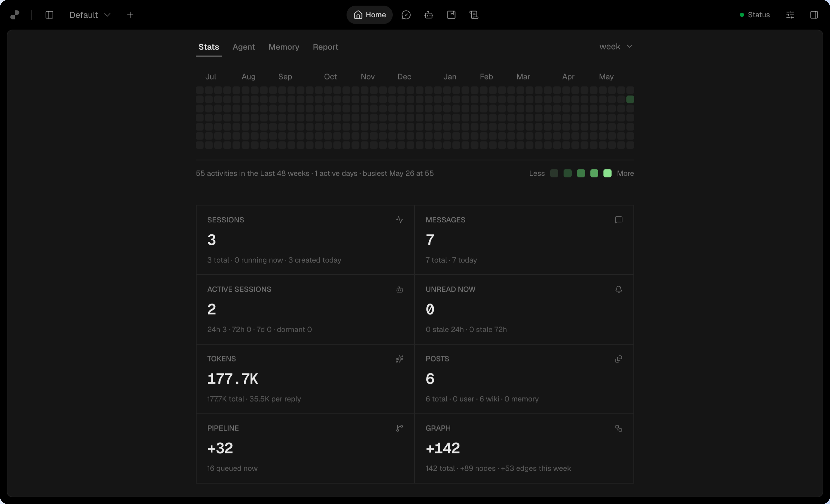This screenshot has width=830, height=504.
Task: Click '142 total · +89 nodes' text
Action: point(461,468)
